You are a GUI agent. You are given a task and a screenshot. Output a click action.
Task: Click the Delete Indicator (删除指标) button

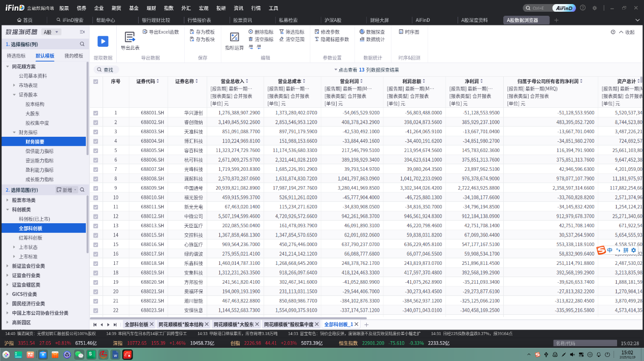(x=261, y=32)
